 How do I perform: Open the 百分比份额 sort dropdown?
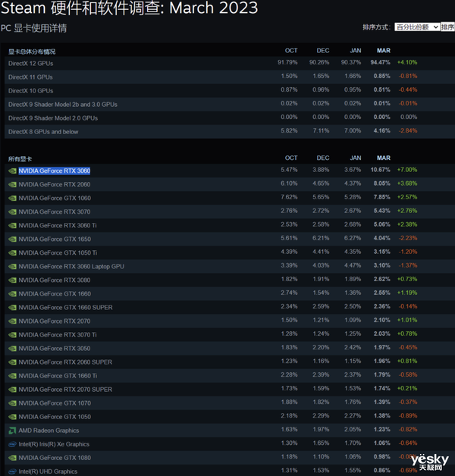(416, 27)
